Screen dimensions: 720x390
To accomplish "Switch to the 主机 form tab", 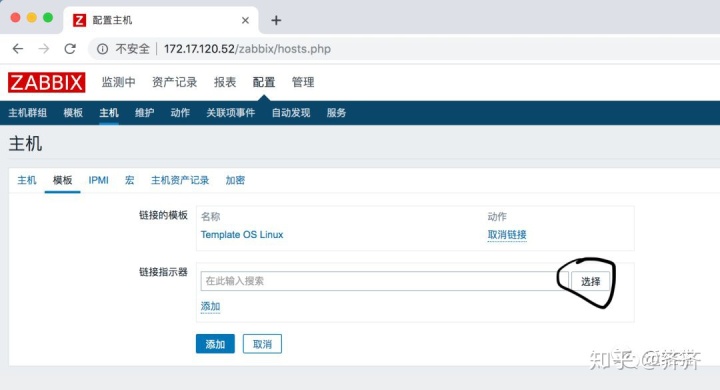I will tap(27, 180).
